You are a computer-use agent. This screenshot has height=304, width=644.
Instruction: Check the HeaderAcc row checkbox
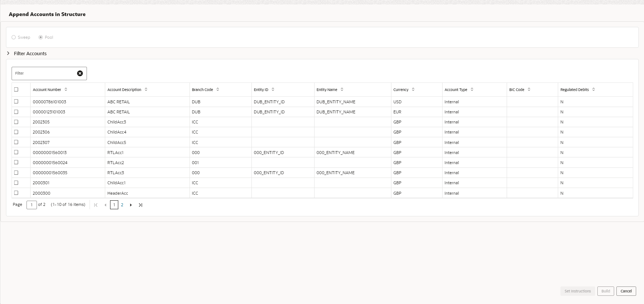[16, 193]
